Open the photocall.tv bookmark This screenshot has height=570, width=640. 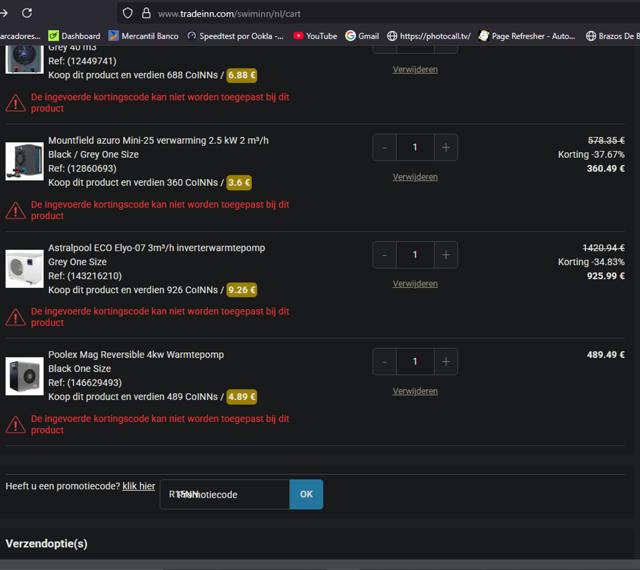[429, 36]
